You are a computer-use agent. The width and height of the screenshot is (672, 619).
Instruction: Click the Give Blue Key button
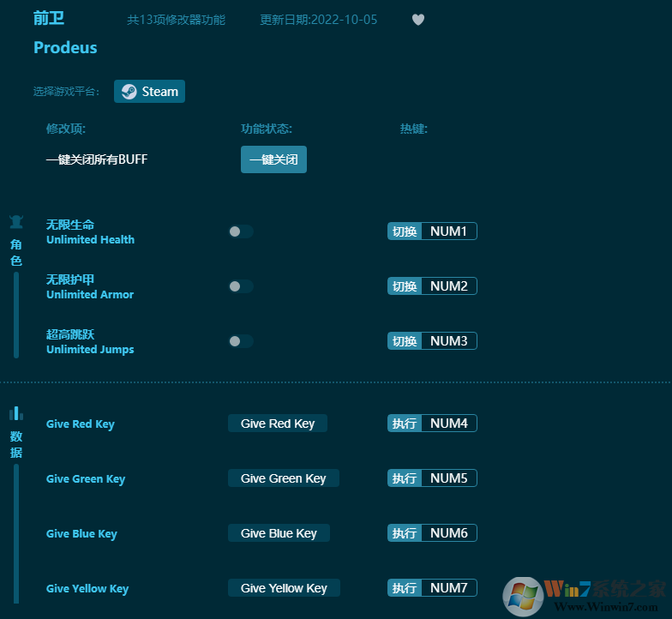click(279, 533)
